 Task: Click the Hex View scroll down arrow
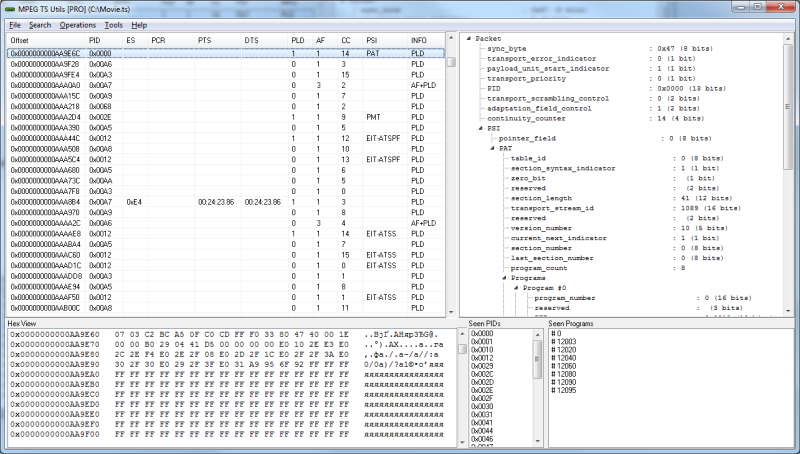coord(461,442)
